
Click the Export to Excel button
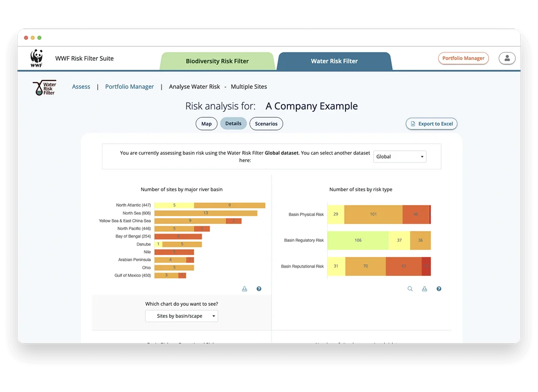click(432, 124)
